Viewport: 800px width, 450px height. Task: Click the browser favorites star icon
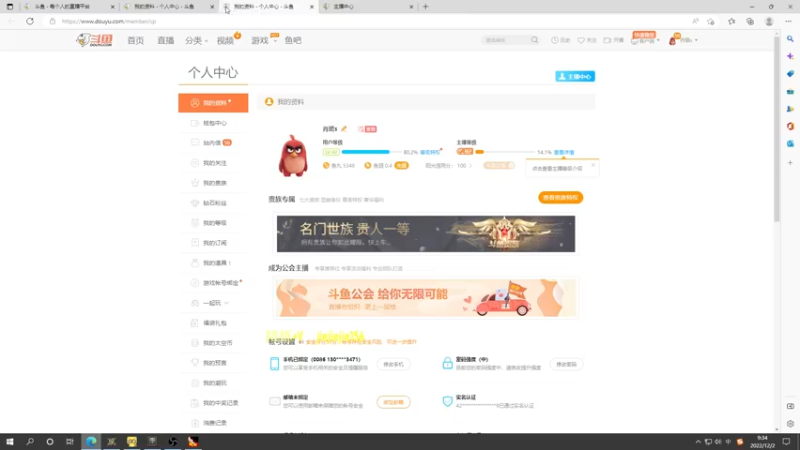[731, 21]
